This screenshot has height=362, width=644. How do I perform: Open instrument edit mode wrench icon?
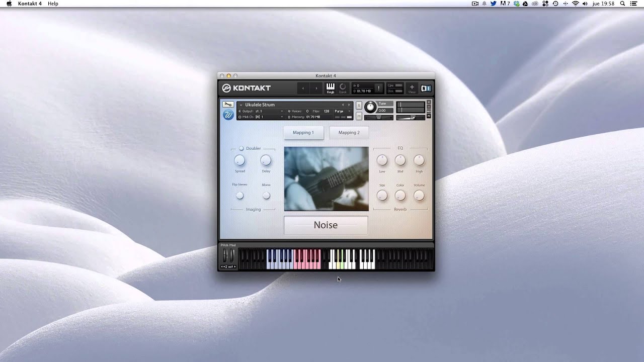(228, 105)
